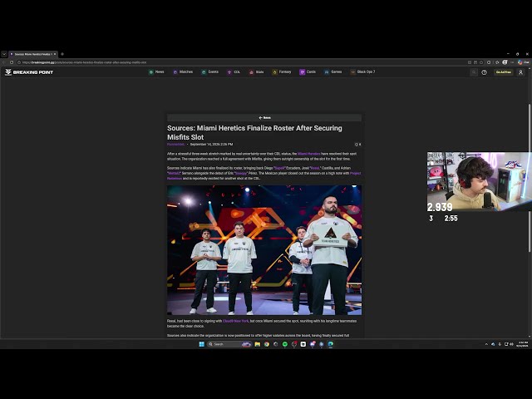
Task: Go back to News via the arrow bar
Action: click(264, 118)
